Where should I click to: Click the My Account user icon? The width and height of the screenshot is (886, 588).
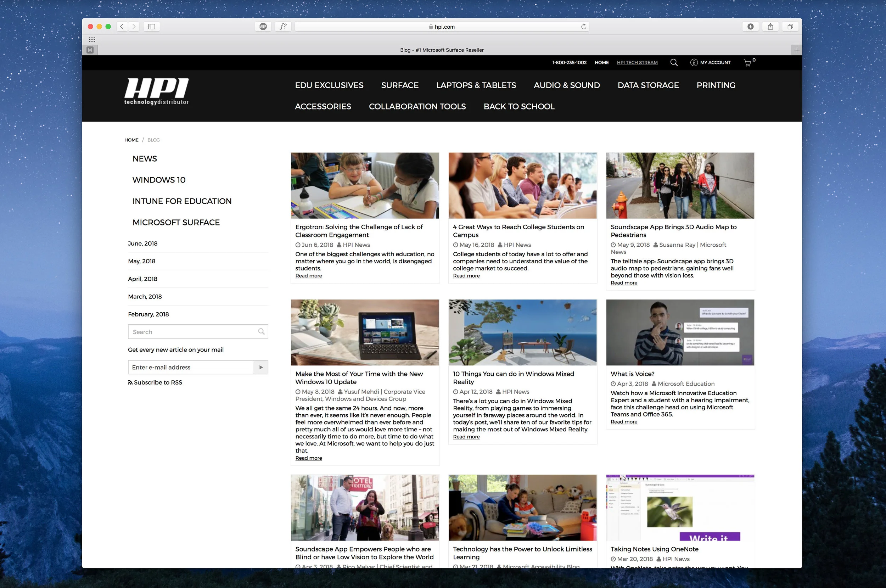[x=694, y=62]
